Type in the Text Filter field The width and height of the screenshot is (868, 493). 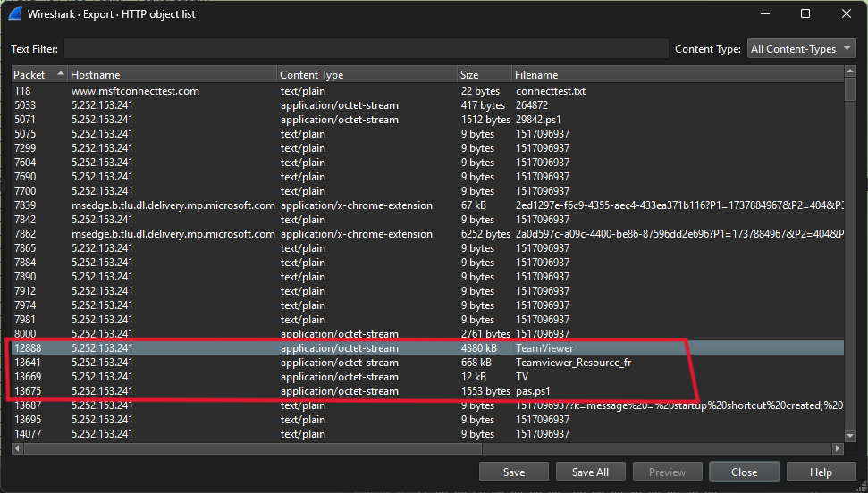point(366,49)
